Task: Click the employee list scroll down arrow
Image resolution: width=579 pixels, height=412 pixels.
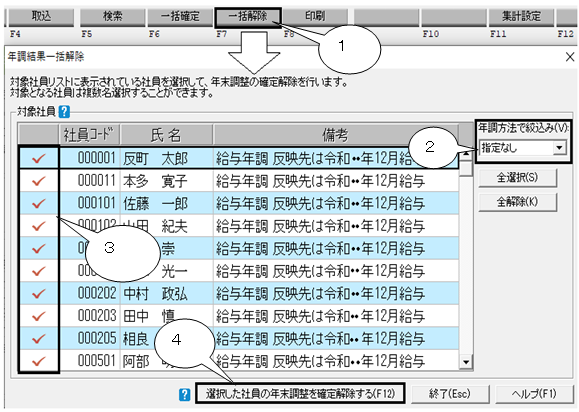Action: pyautogui.click(x=466, y=362)
